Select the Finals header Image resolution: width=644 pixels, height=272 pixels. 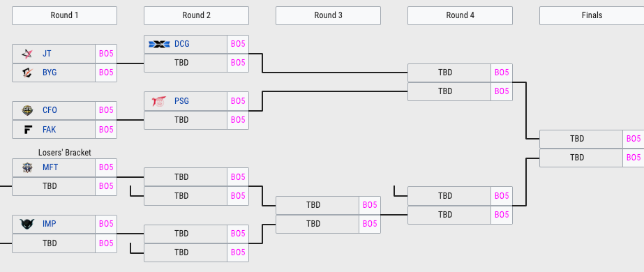point(592,15)
